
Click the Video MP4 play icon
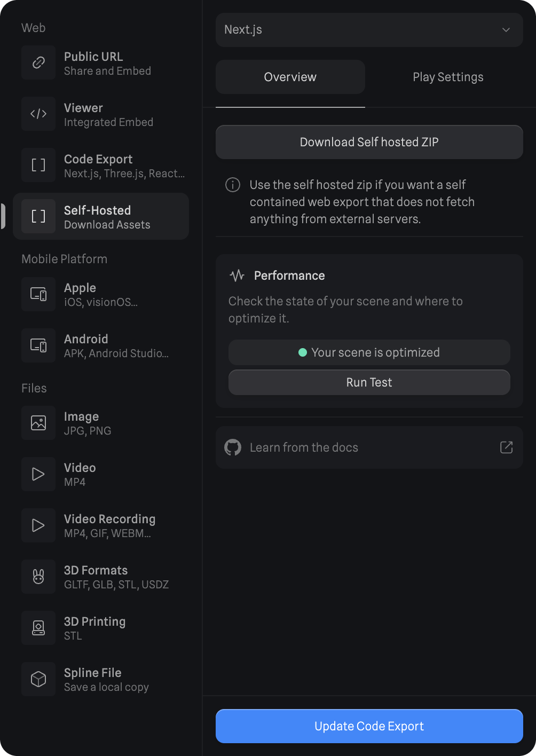pos(38,474)
